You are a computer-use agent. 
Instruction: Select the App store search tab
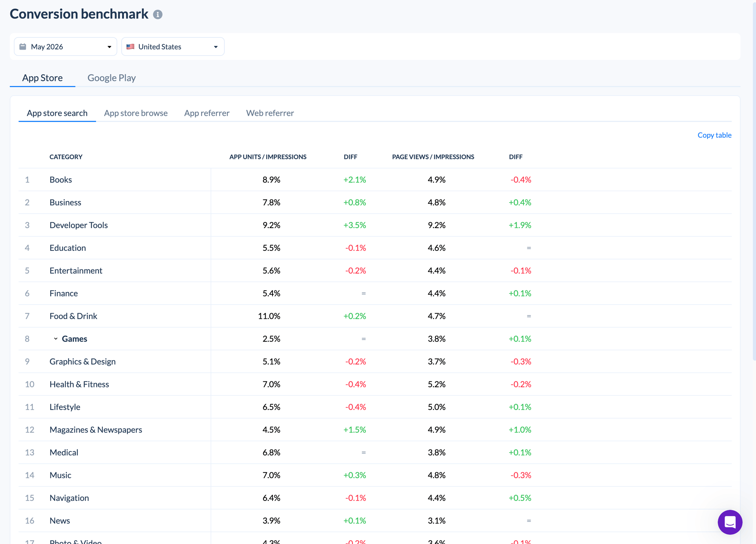click(x=57, y=113)
